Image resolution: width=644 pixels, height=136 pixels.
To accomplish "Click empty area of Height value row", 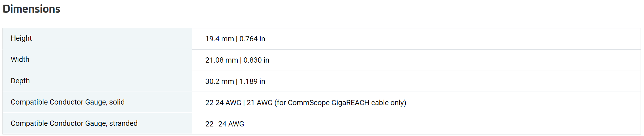I will coord(451,39).
